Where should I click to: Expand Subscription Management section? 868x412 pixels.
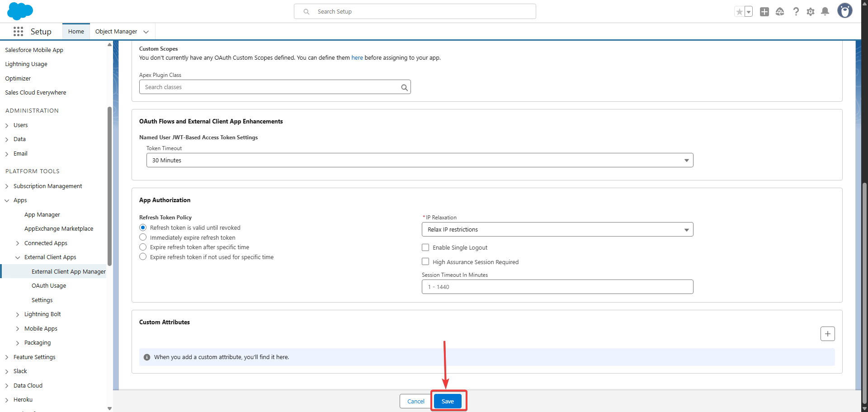click(7, 186)
